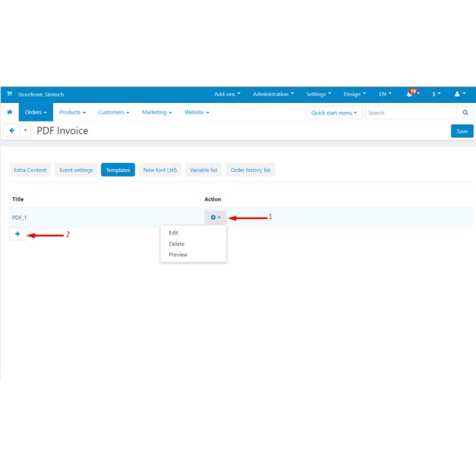The width and height of the screenshot is (476, 476).
Task: Click inside the Search input field
Action: coord(411,112)
